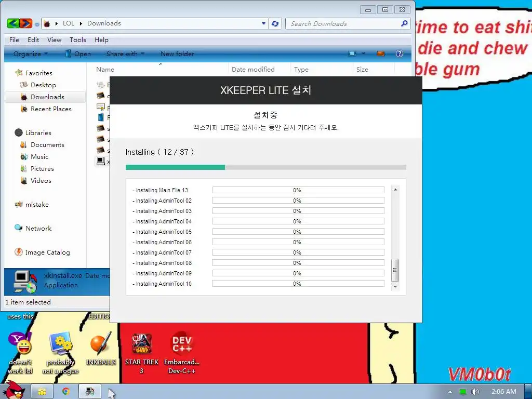Click the Installing Main File 13 progress bar
Viewport: 532px width, 399px height.
click(x=298, y=190)
